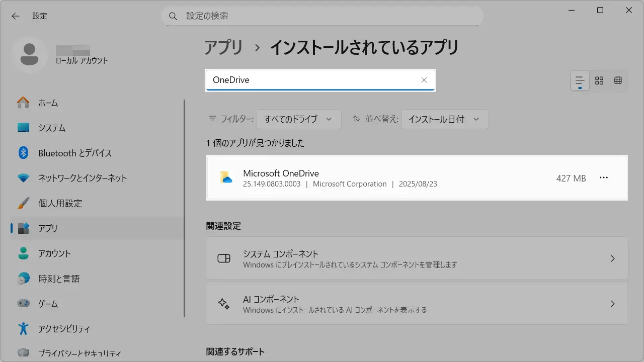644x362 pixels.
Task: Maximize the Settings window
Action: 600,10
